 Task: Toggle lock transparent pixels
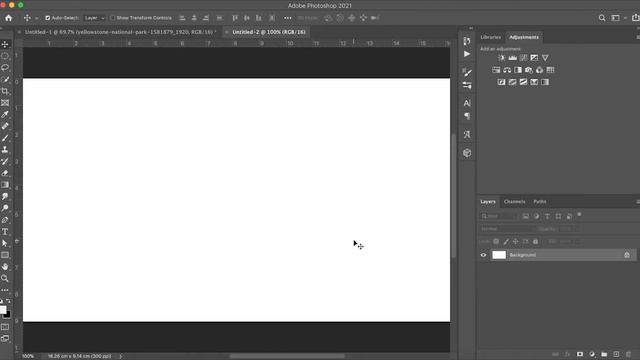pyautogui.click(x=496, y=242)
